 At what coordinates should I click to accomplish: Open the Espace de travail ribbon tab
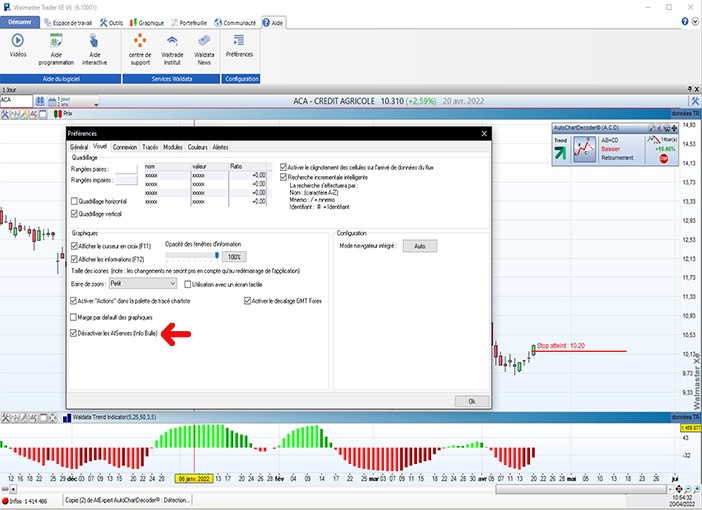pyautogui.click(x=68, y=22)
